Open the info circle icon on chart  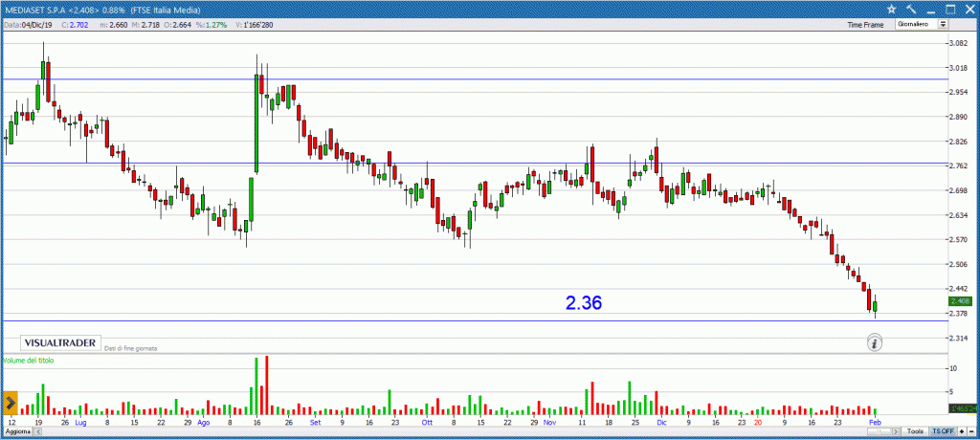(x=875, y=341)
